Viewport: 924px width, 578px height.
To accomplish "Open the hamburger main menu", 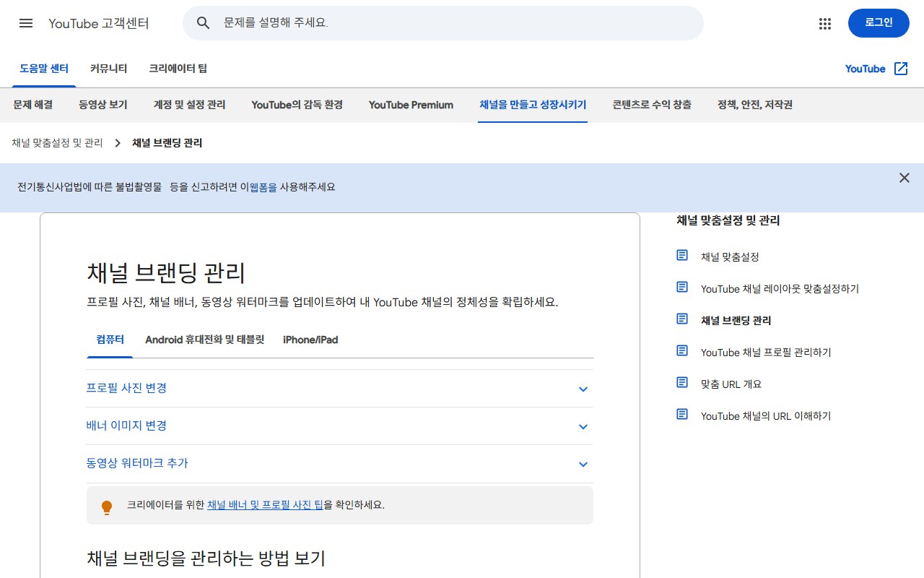I will pos(26,23).
